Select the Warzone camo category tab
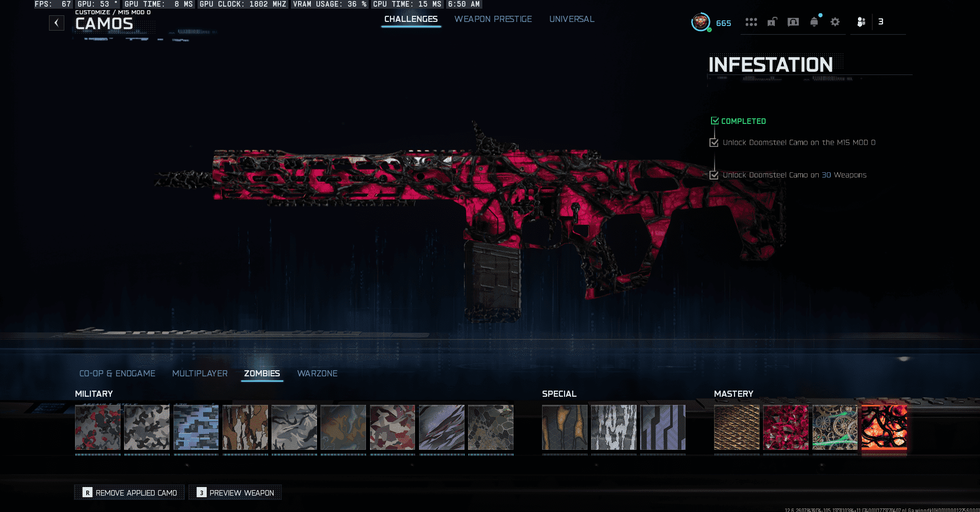The height and width of the screenshot is (512, 980). (317, 373)
